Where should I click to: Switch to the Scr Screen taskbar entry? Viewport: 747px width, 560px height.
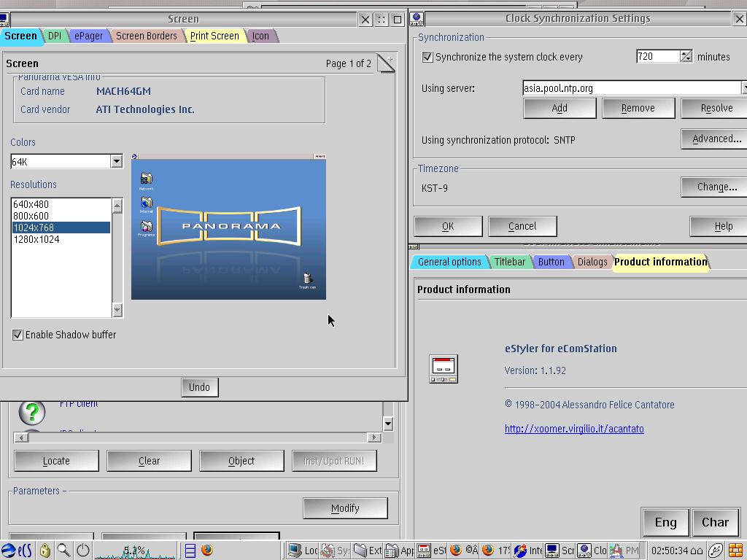tap(560, 551)
